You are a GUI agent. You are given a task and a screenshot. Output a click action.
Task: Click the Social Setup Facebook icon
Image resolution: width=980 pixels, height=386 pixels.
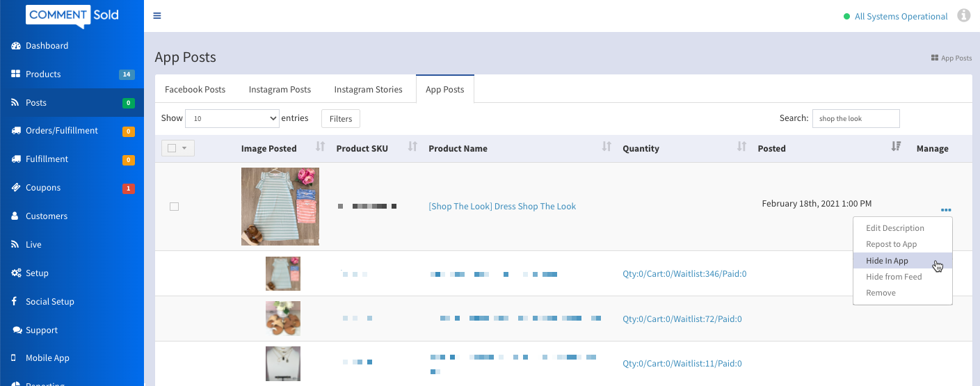pyautogui.click(x=15, y=302)
